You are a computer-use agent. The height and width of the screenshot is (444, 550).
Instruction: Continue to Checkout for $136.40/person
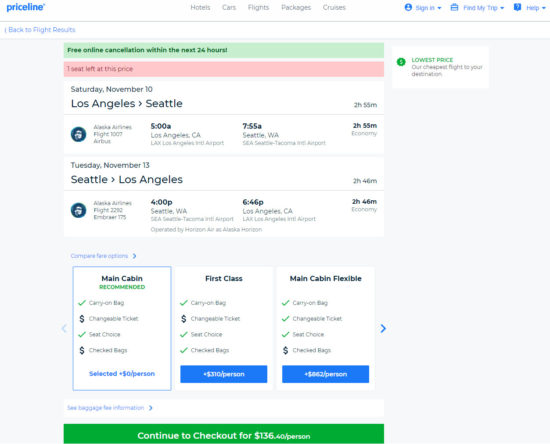pos(224,434)
